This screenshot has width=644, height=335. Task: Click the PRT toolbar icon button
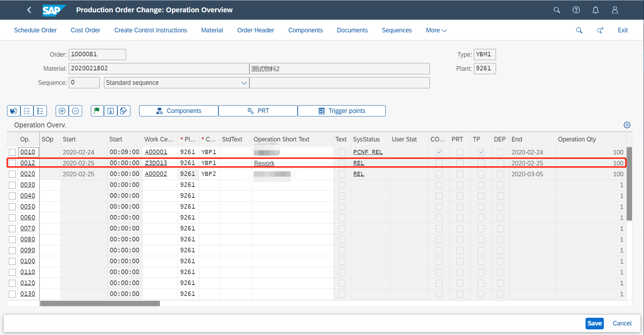tap(258, 110)
